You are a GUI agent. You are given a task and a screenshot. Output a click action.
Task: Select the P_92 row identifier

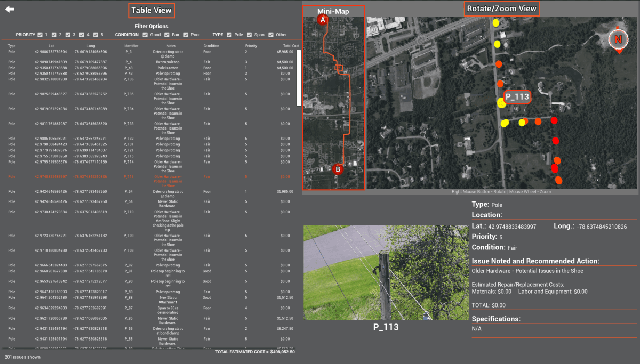(x=129, y=265)
